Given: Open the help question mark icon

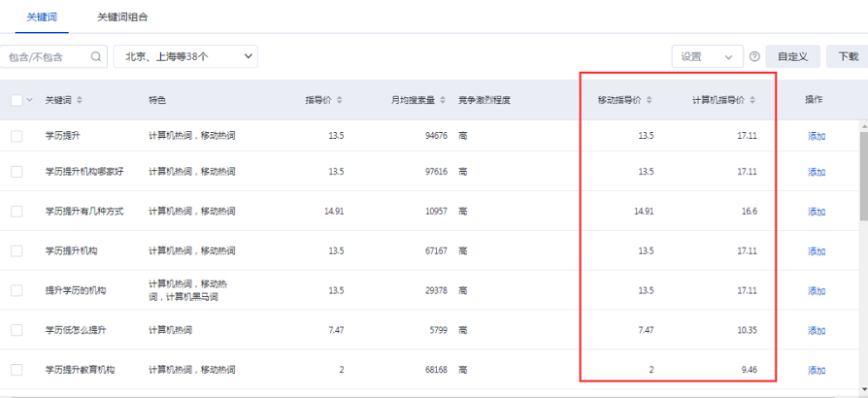Looking at the screenshot, I should (x=754, y=56).
